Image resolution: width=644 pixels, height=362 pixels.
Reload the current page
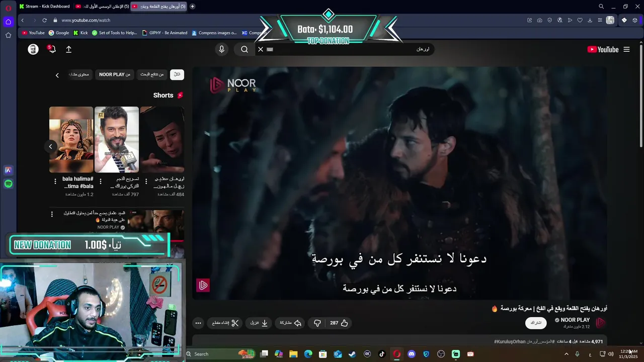[44, 20]
